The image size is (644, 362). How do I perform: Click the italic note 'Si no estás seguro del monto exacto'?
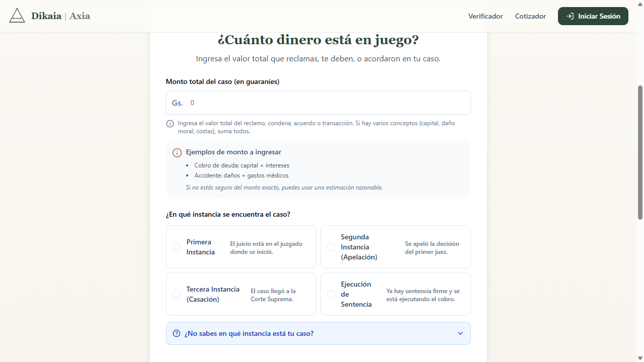pos(284,188)
